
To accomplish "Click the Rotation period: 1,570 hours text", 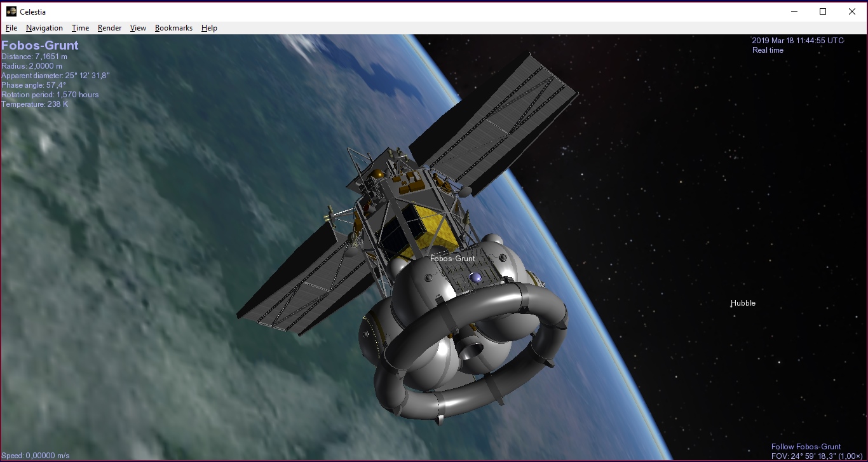I will click(50, 95).
